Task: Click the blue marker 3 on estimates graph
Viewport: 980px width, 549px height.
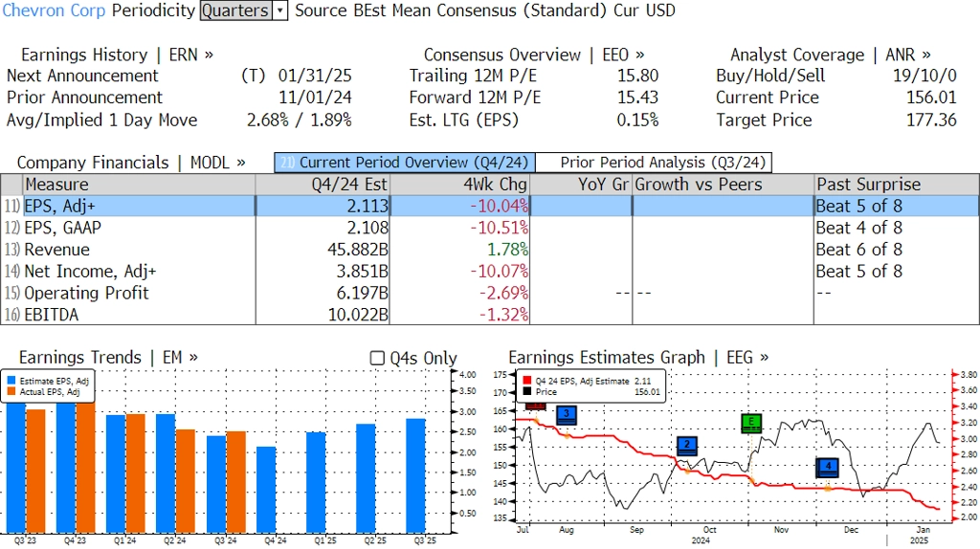Action: pos(567,415)
